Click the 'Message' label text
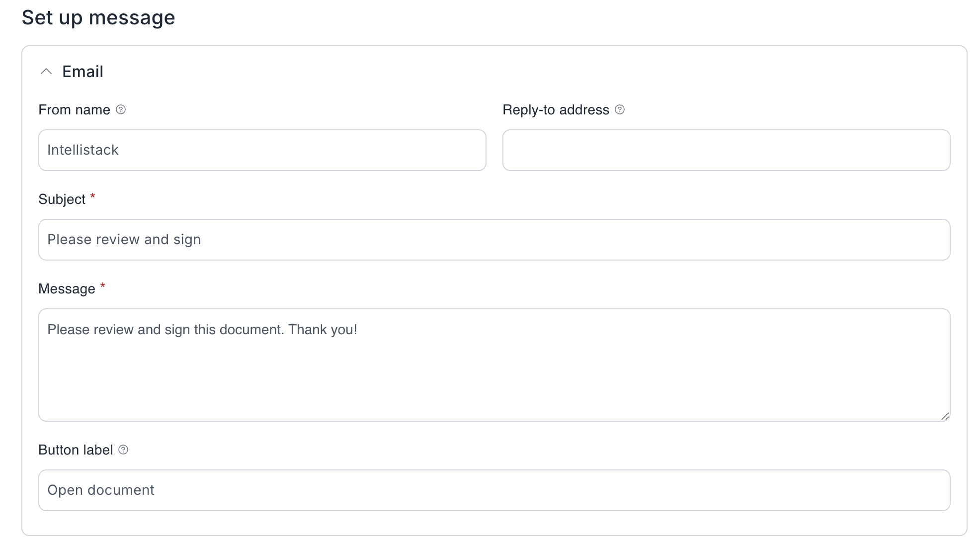Image resolution: width=980 pixels, height=548 pixels. (67, 289)
